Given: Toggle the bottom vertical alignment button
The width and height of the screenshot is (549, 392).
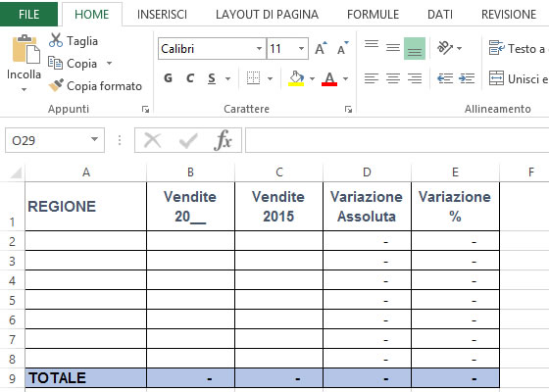Looking at the screenshot, I should [x=415, y=48].
